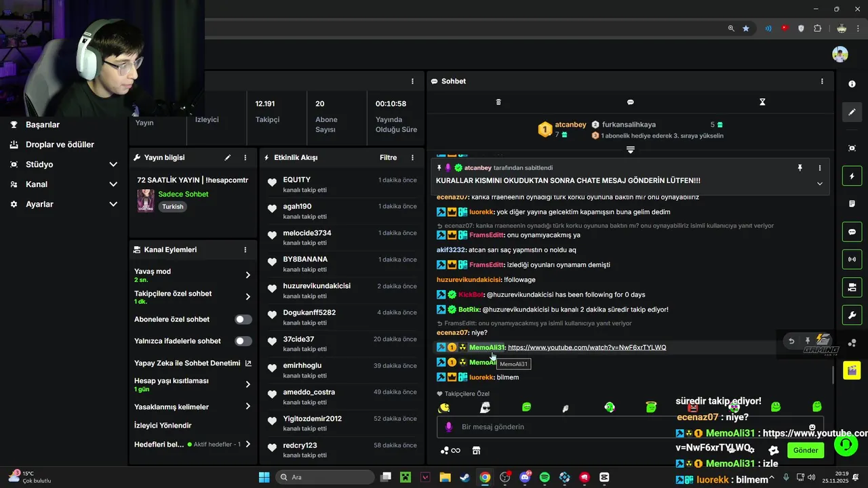The width and height of the screenshot is (868, 488).
Task: Open Discord from the taskbar
Action: click(525, 477)
